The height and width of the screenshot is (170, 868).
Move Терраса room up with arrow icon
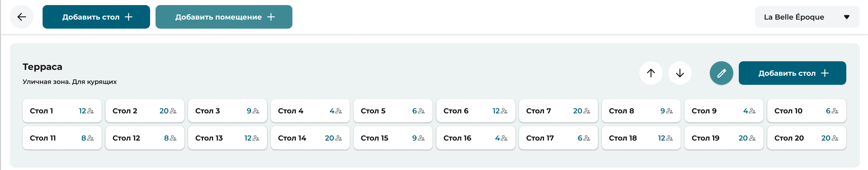pos(651,73)
